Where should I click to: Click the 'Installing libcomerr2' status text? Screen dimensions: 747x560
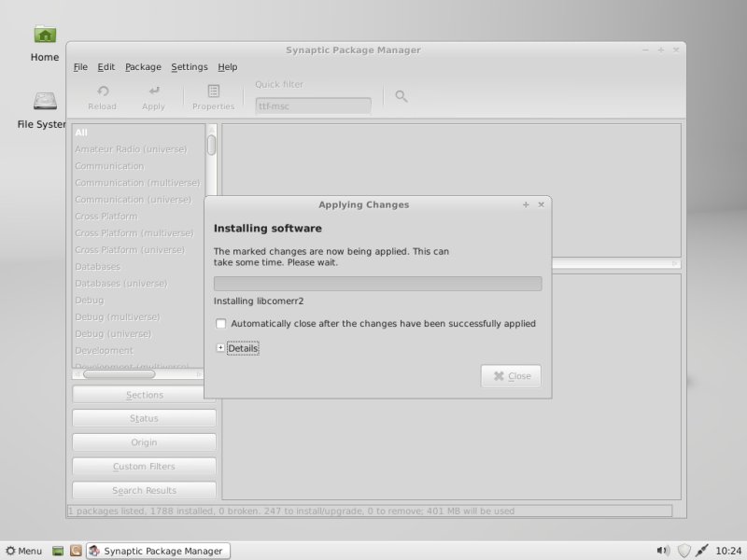[x=259, y=301]
